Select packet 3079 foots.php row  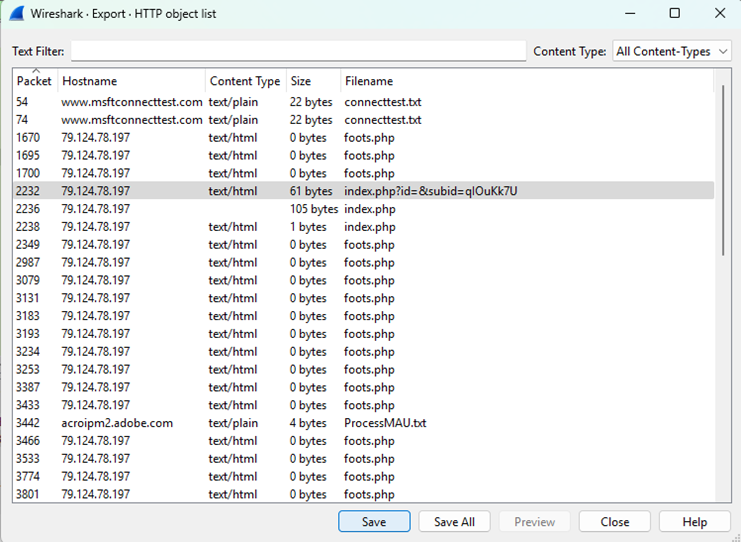coord(363,280)
